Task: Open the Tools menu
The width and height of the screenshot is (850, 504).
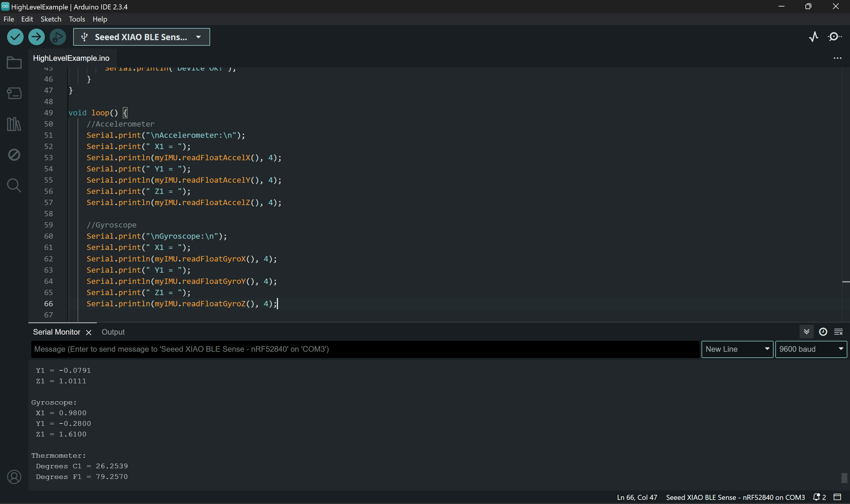Action: pyautogui.click(x=77, y=19)
